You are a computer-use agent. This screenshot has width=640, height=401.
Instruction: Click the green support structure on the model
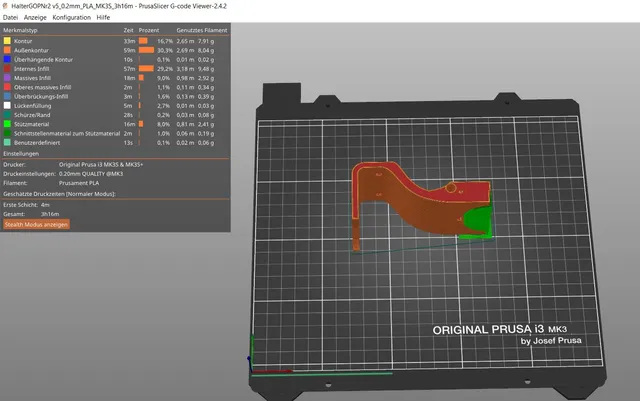[478, 222]
